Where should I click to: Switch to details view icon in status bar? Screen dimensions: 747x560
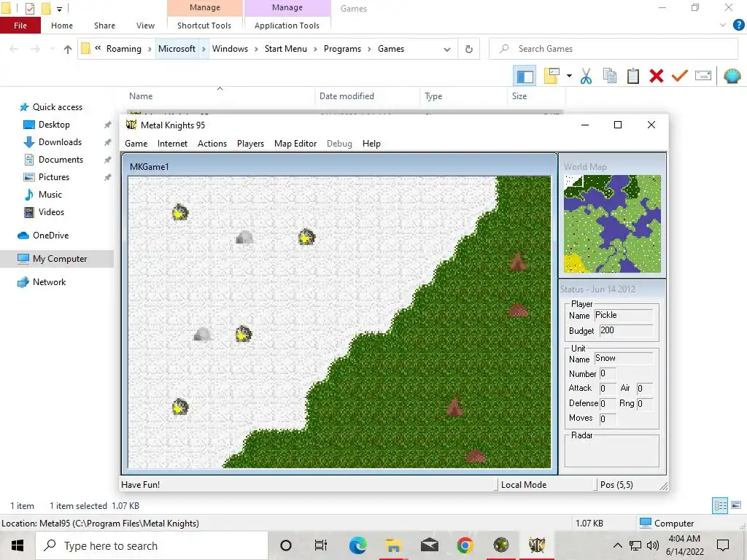pos(720,505)
